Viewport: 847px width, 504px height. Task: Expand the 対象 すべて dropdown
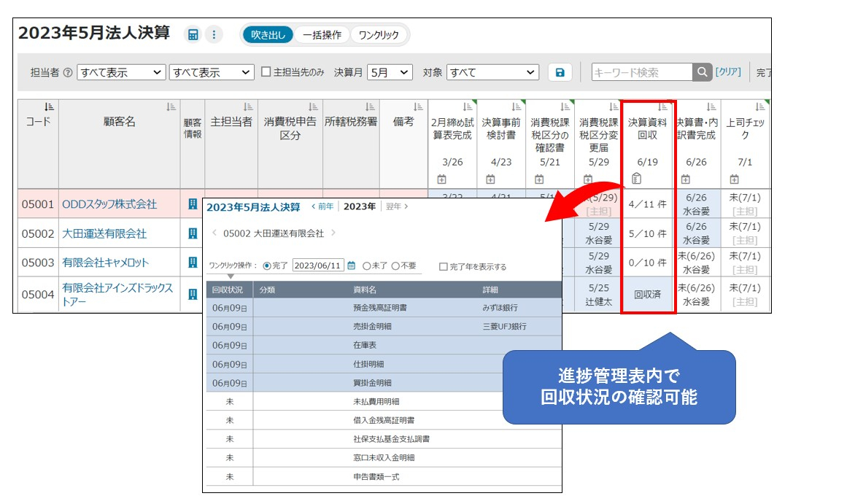492,72
